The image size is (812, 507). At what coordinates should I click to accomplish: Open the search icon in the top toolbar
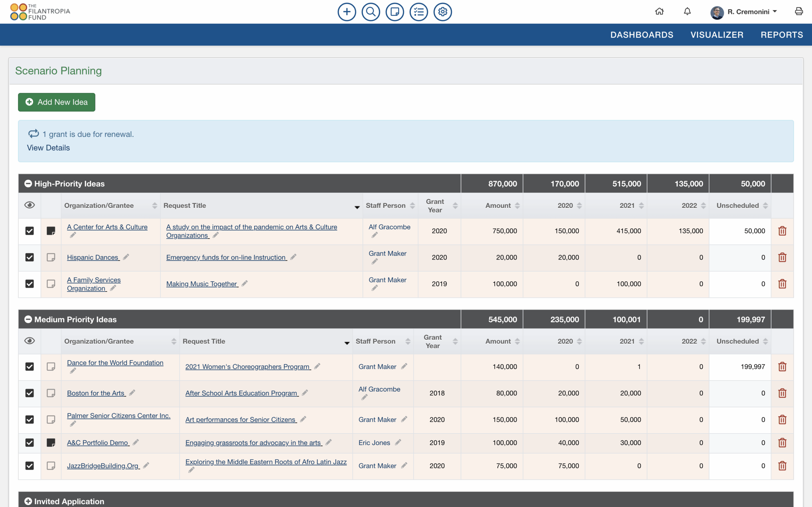[370, 11]
